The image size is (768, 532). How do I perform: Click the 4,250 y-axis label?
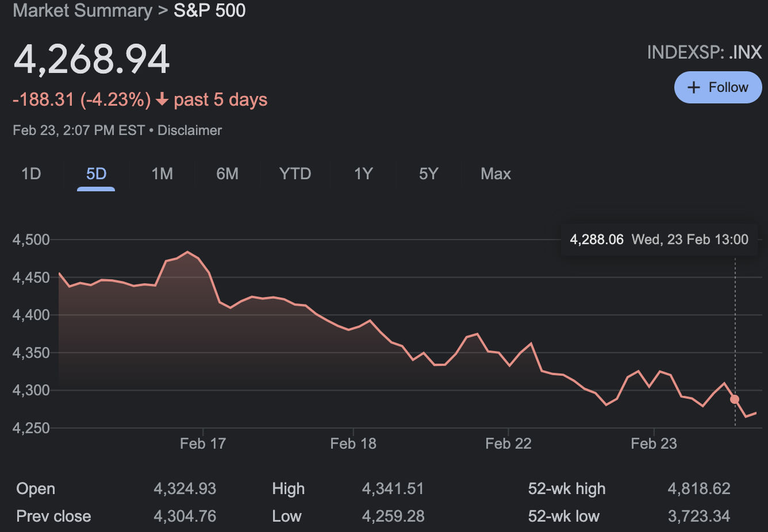click(x=32, y=428)
